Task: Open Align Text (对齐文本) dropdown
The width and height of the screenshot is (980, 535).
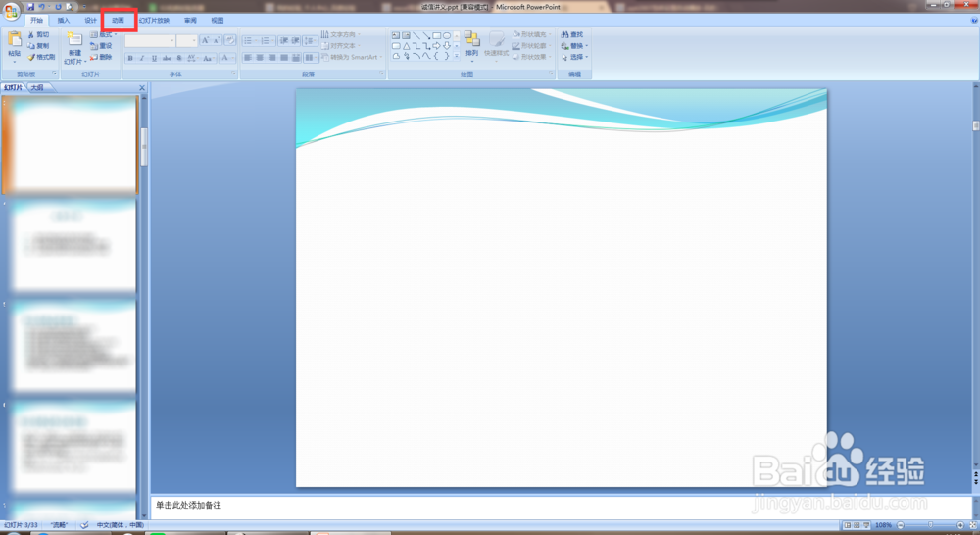Action: point(341,46)
